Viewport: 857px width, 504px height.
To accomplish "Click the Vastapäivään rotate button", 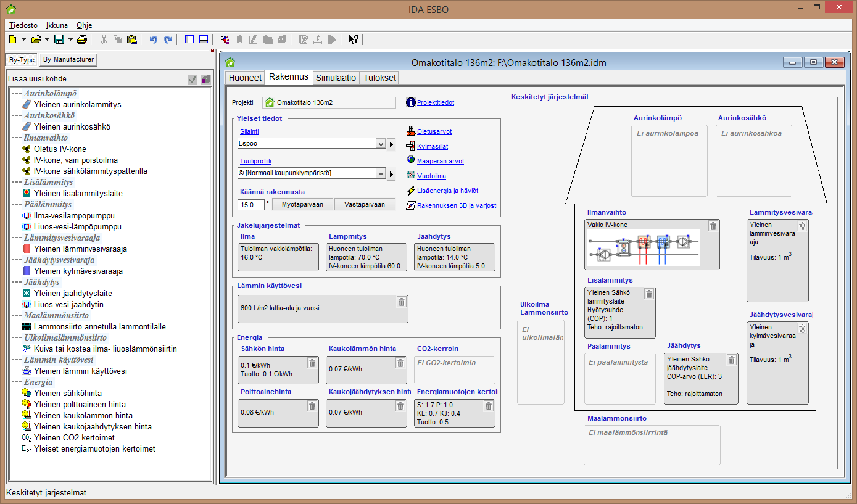I will click(x=364, y=204).
